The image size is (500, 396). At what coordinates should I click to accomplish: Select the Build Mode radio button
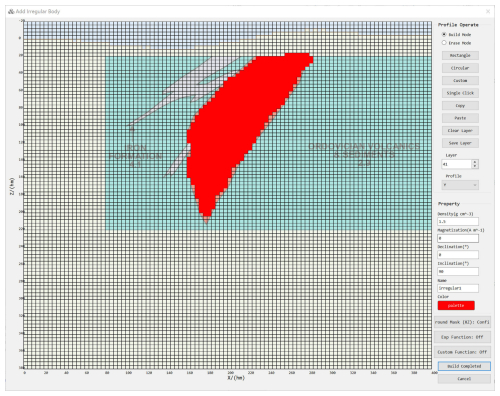[x=444, y=34]
